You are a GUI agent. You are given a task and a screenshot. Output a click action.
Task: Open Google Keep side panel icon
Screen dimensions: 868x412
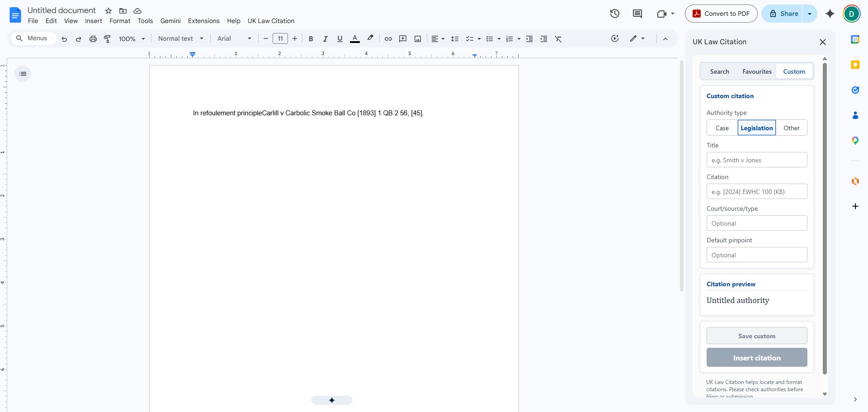click(x=855, y=65)
